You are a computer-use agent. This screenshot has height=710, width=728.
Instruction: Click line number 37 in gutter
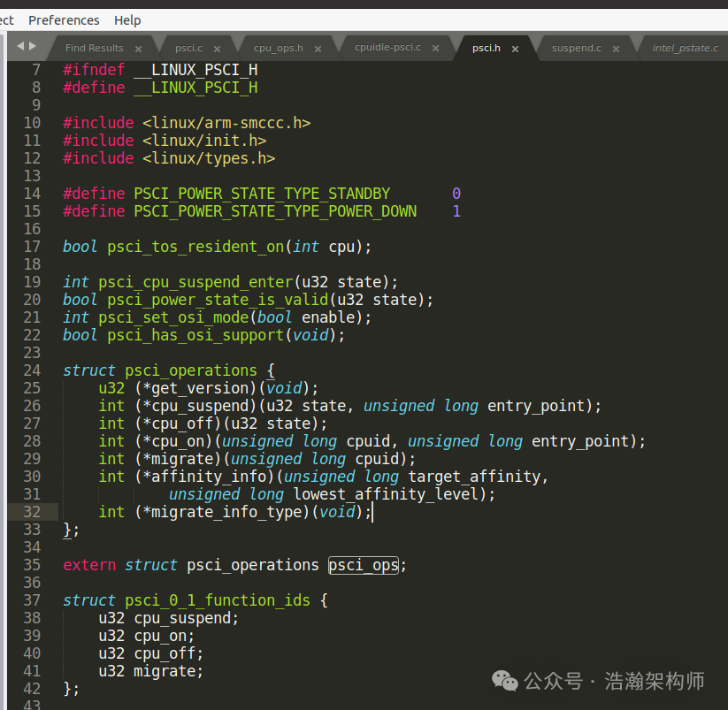point(32,600)
